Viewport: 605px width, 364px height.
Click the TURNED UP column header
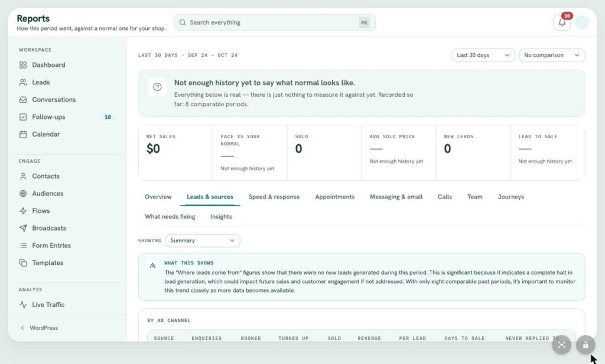tap(293, 338)
